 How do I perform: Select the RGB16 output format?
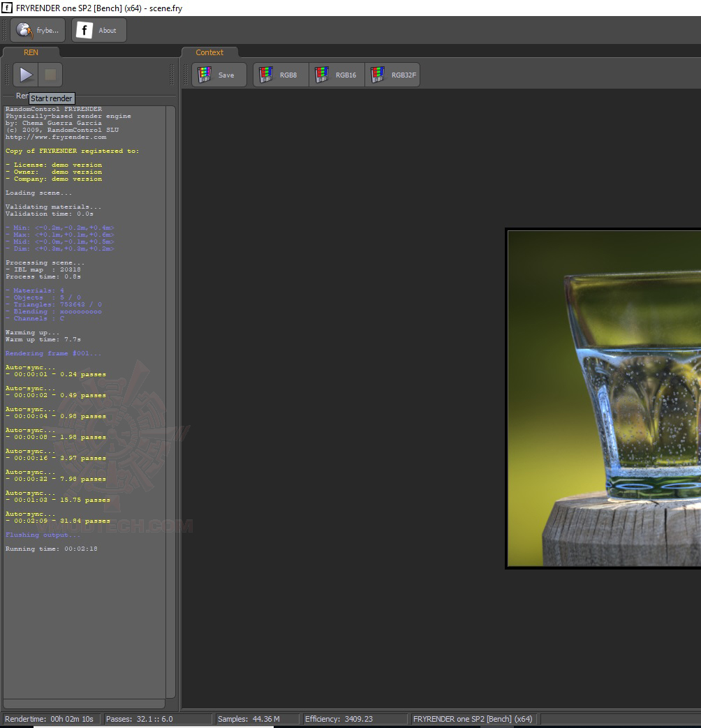(337, 75)
